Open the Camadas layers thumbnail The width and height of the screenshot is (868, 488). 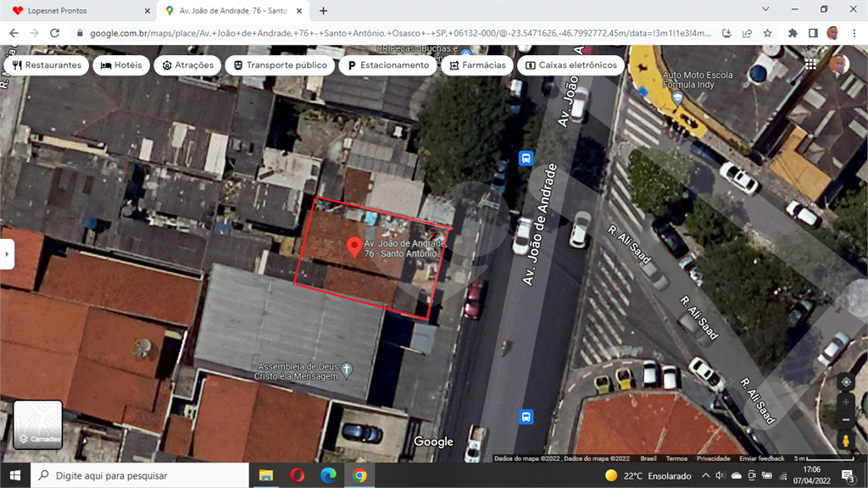[38, 424]
